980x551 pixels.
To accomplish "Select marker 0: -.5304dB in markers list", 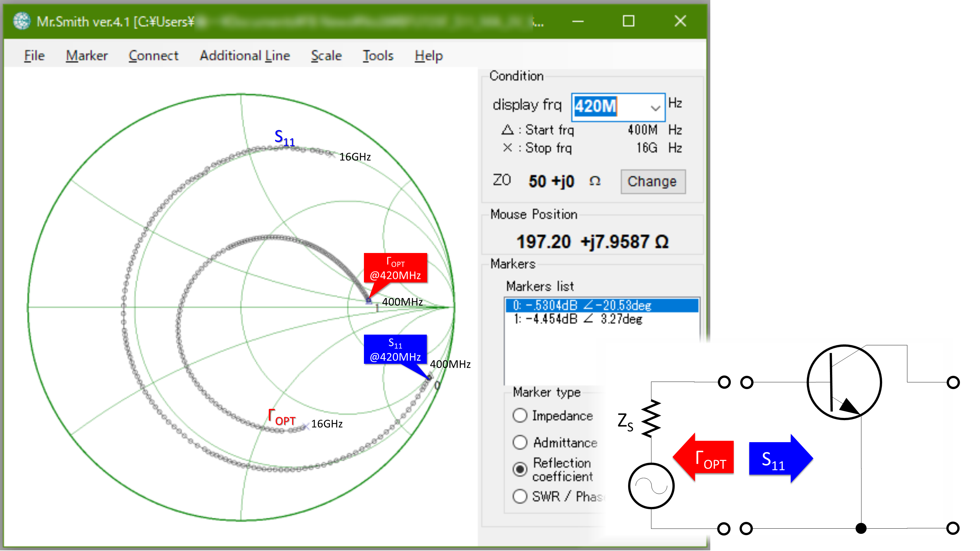I will coord(602,305).
